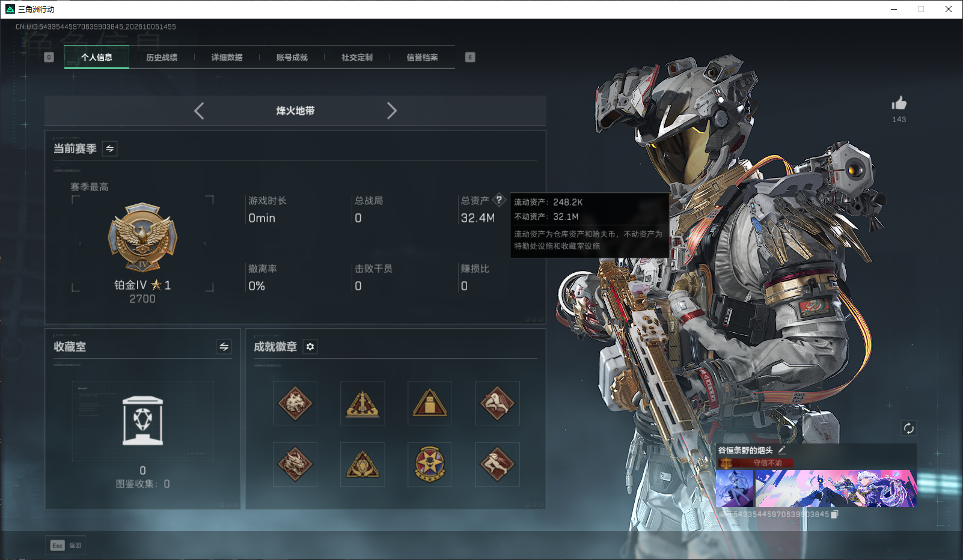Select the round star medal badge
Viewport: 963px width, 560px height.
tap(430, 464)
